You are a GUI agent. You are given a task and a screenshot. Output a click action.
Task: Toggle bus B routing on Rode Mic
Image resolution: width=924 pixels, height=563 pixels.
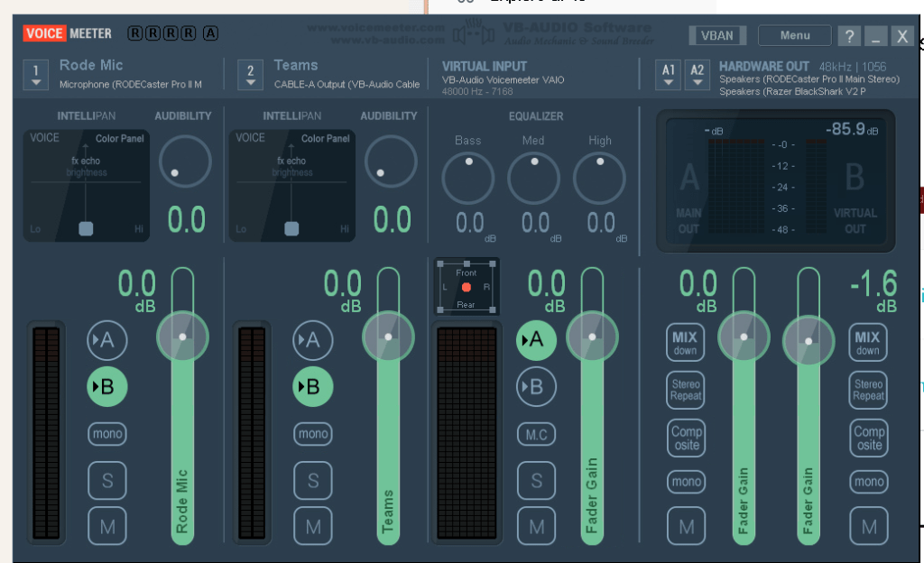point(107,387)
